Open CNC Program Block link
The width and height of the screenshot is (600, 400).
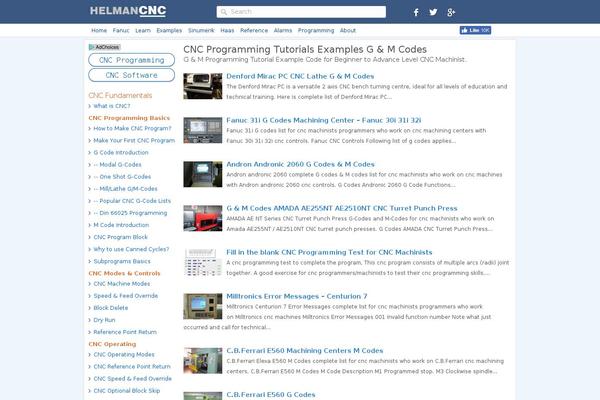(x=121, y=237)
